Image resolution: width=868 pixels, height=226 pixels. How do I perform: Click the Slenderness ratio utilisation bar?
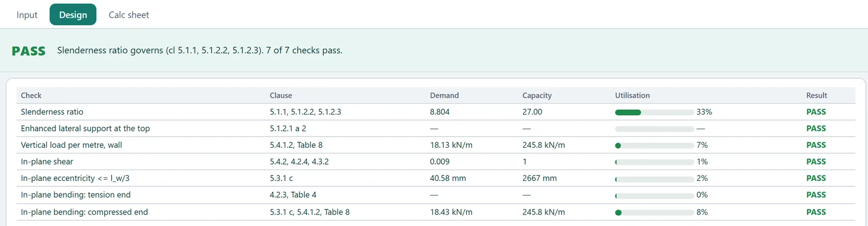tap(654, 112)
